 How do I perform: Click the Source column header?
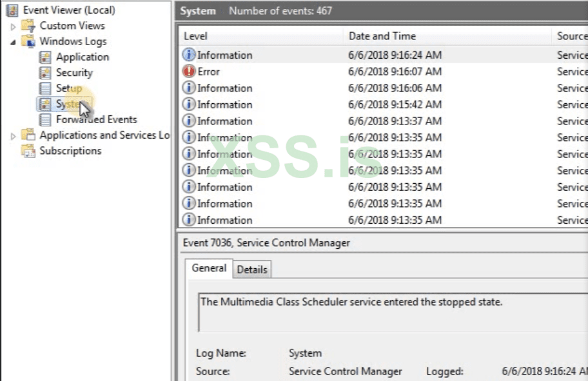tap(571, 36)
